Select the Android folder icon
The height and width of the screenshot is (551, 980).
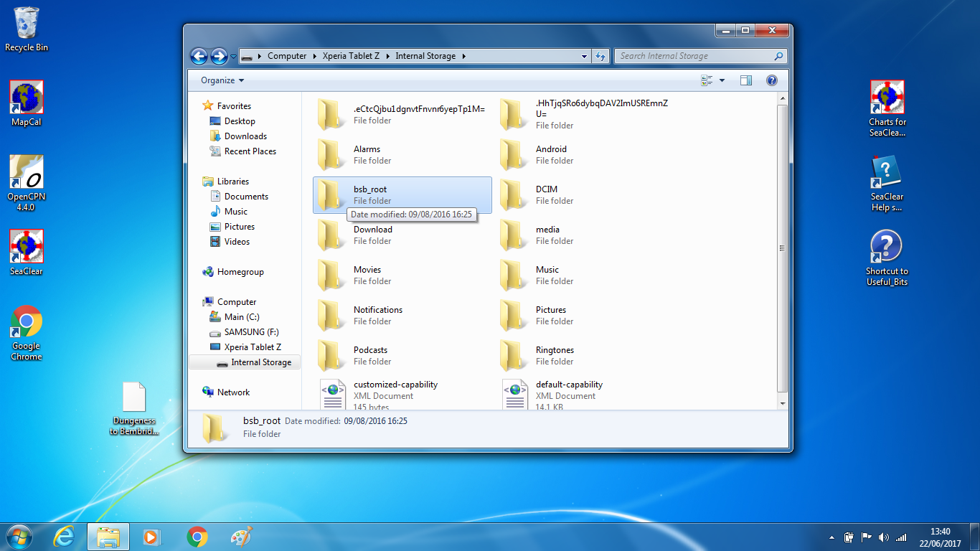[512, 154]
